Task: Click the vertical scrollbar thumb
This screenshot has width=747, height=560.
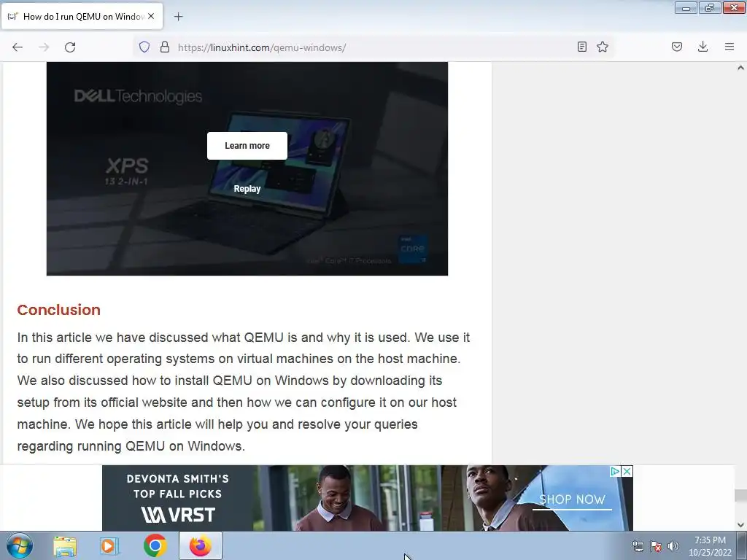Action: coord(741,495)
